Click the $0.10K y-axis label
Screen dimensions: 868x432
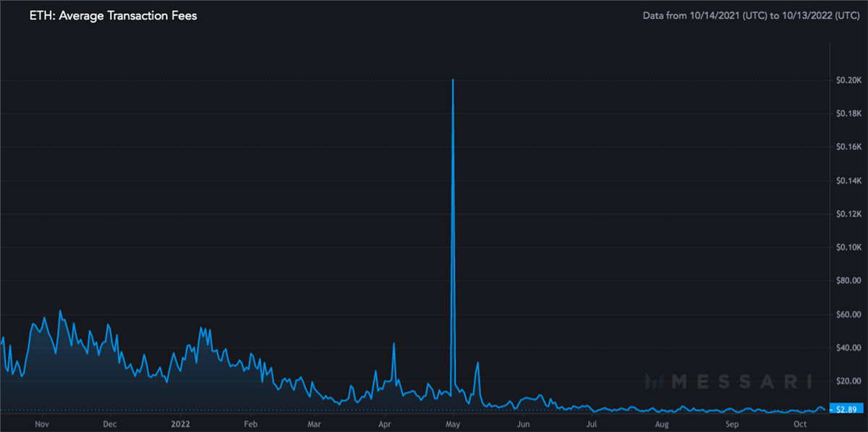[848, 247]
